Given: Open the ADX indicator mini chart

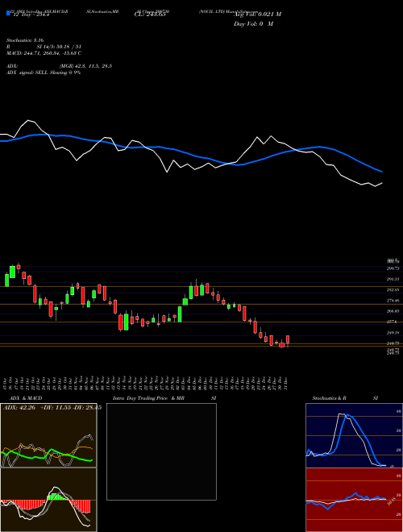Looking at the screenshot, I should (48, 435).
